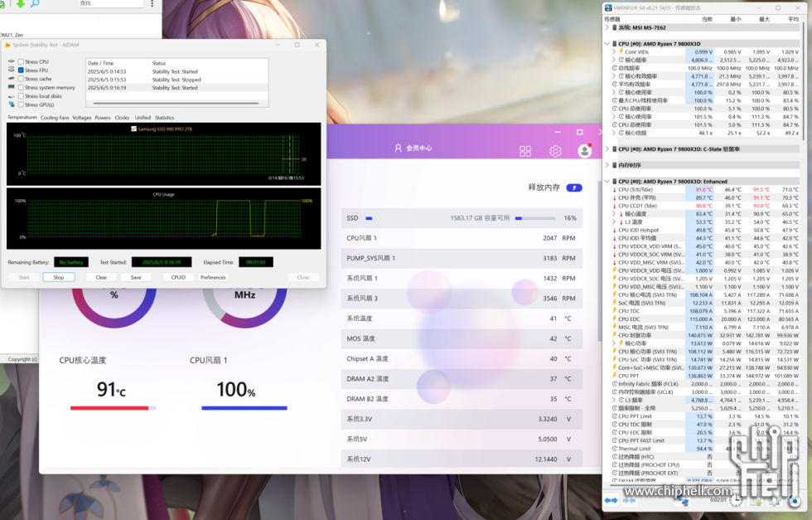Expand the C-State 驻留率 group

coord(607,148)
